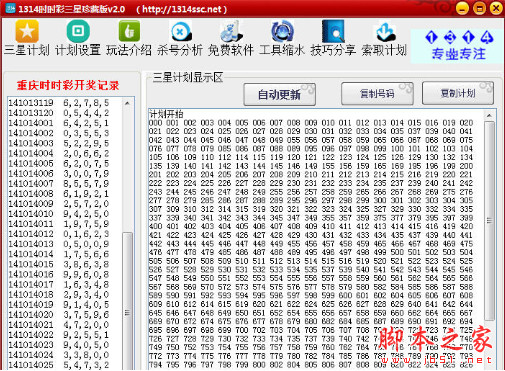Click the 自动更新 button
505x371 pixels.
tap(279, 94)
